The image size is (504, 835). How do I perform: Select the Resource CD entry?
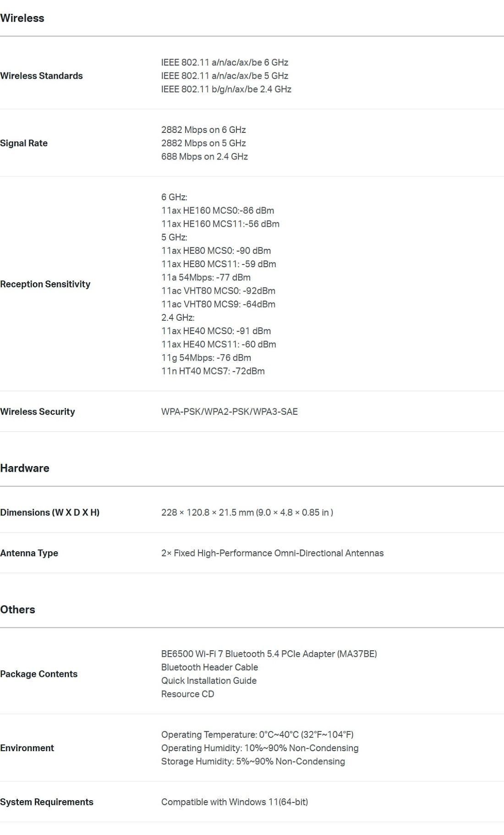[187, 694]
